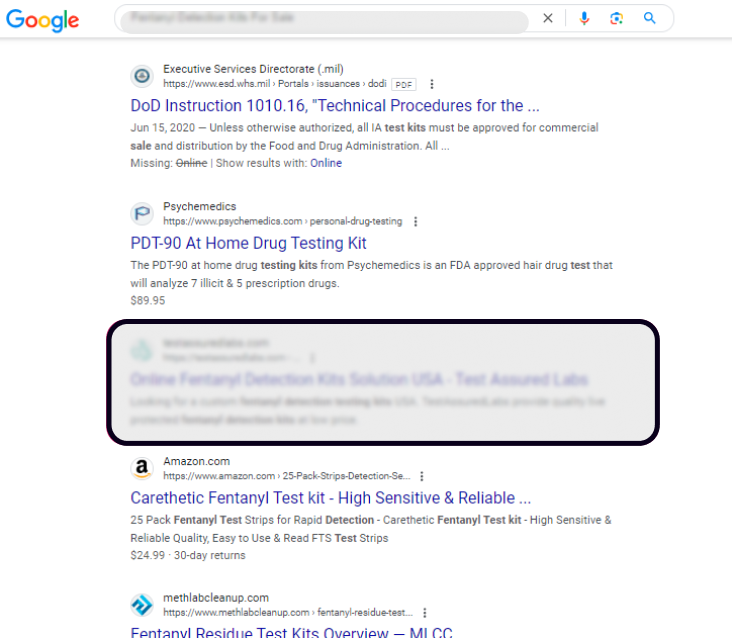Click the magnifying glass search icon

[x=650, y=18]
